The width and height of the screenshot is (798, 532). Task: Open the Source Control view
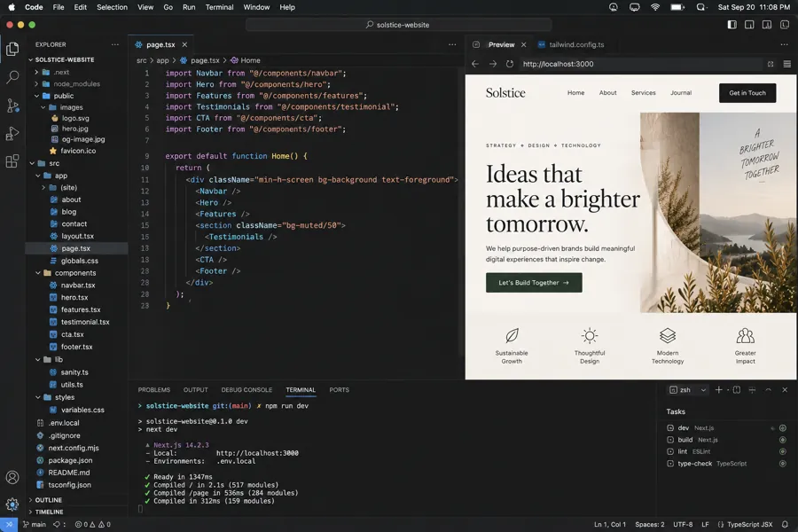[12, 106]
